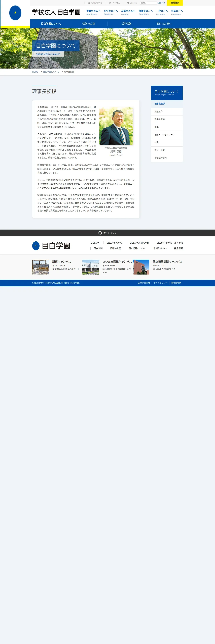This screenshot has height=644, width=215.
Task: Open the お問い合わせ link in the top bar
Action: [x=97, y=3]
